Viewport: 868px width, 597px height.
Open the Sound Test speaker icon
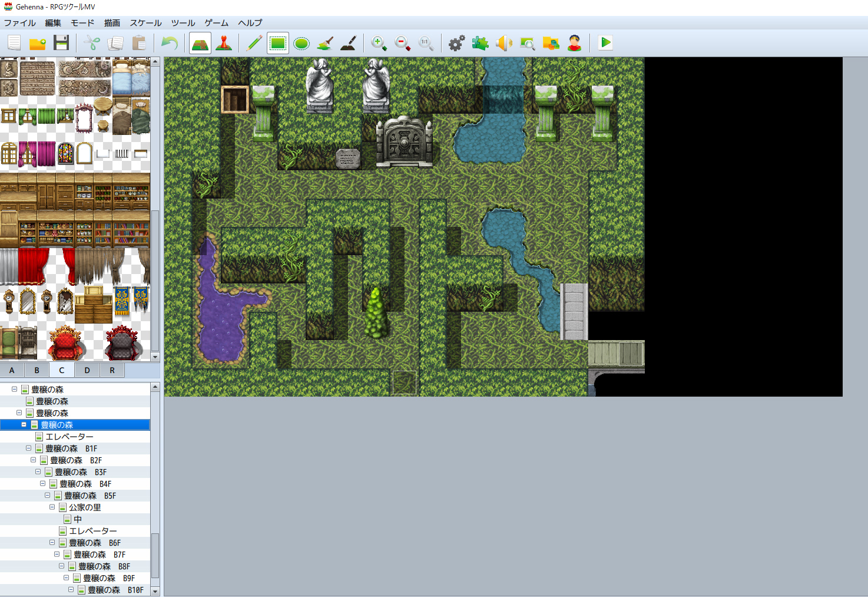504,43
